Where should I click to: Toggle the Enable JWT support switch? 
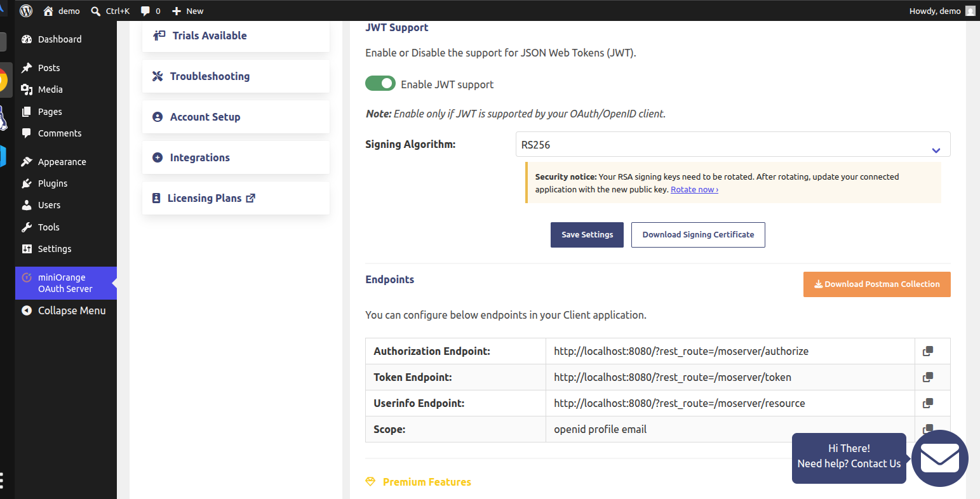[x=380, y=84]
